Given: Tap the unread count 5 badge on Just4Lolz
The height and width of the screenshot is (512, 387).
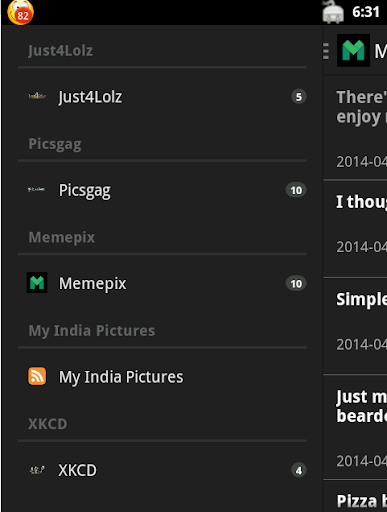Looking at the screenshot, I should click(299, 97).
